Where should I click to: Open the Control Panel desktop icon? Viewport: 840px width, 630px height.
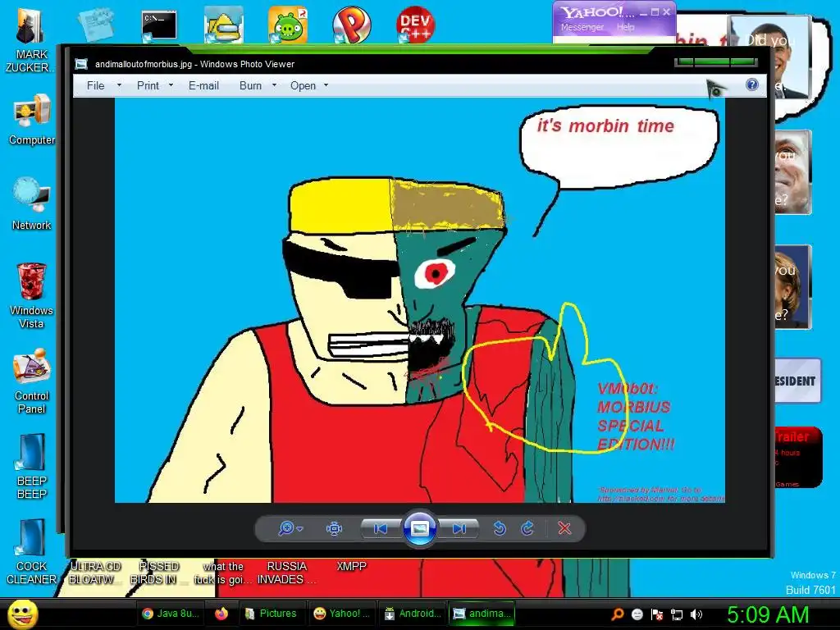[x=32, y=381]
